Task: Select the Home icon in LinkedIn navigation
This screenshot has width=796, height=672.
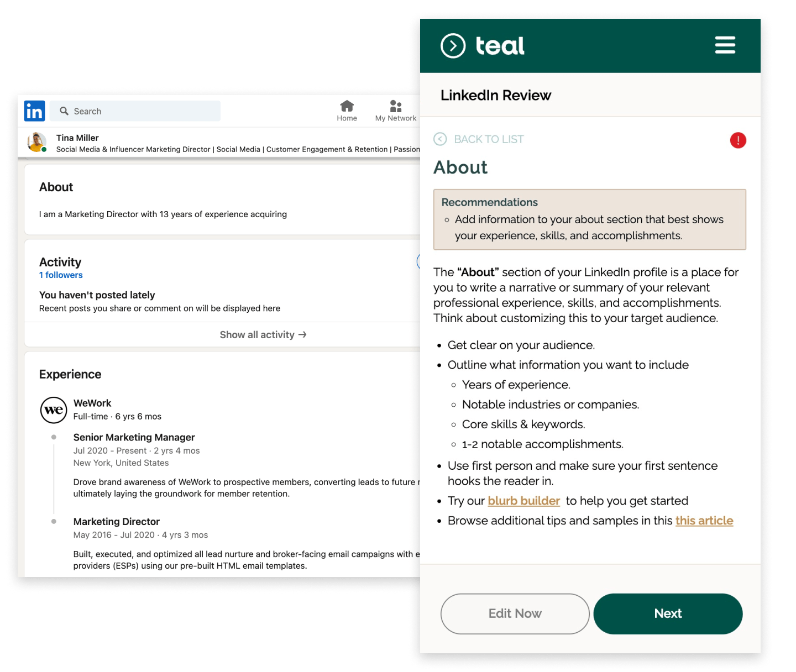Action: tap(347, 106)
